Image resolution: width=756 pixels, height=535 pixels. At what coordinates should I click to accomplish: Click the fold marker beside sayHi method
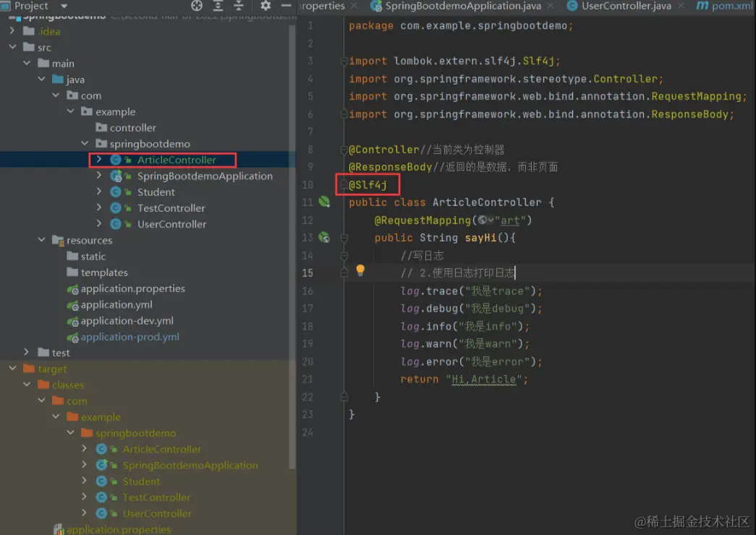[x=344, y=238]
